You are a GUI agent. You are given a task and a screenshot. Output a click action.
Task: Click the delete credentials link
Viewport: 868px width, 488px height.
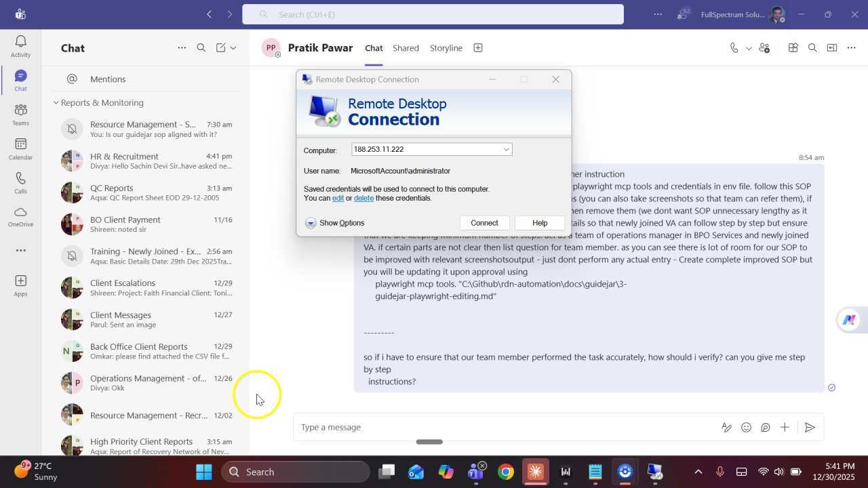pyautogui.click(x=363, y=199)
